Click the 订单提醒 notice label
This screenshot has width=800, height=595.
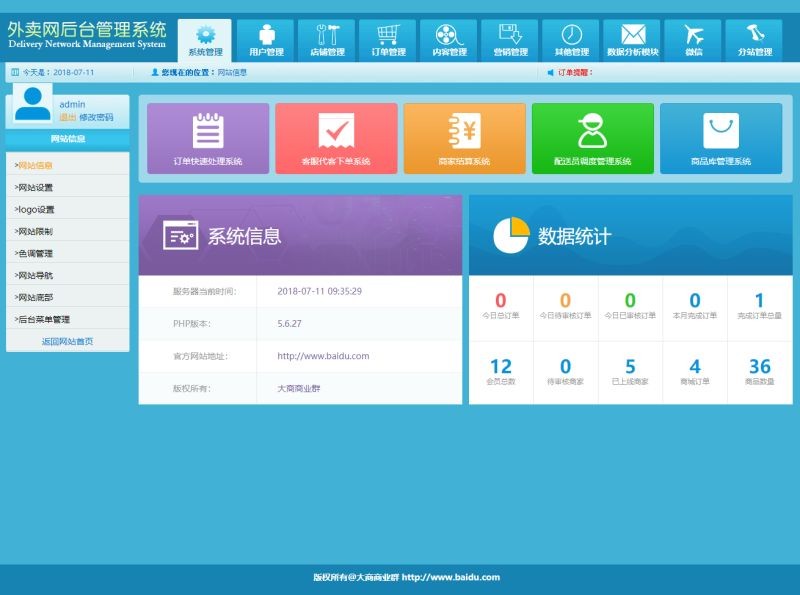click(x=575, y=72)
